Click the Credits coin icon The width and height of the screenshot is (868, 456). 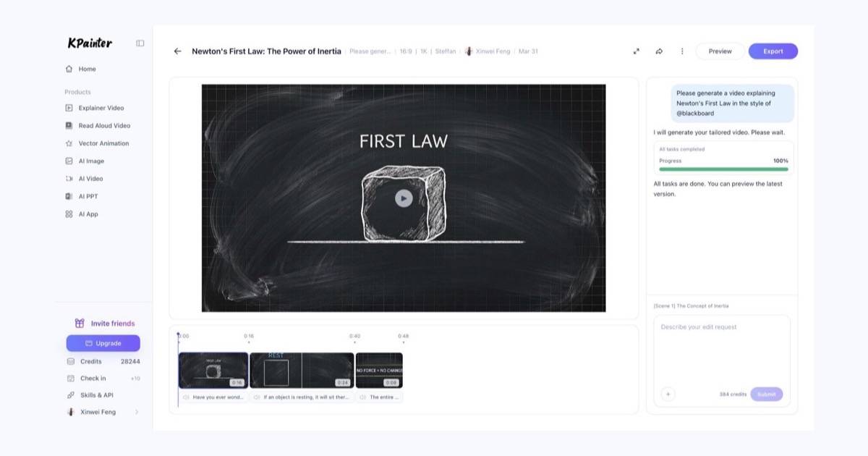pyautogui.click(x=70, y=361)
